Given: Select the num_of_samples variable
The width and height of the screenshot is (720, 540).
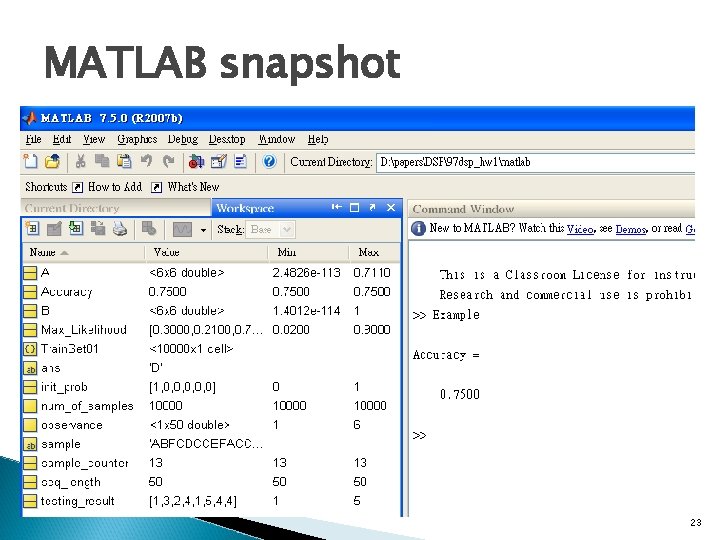Looking at the screenshot, I should pyautogui.click(x=211, y=406).
